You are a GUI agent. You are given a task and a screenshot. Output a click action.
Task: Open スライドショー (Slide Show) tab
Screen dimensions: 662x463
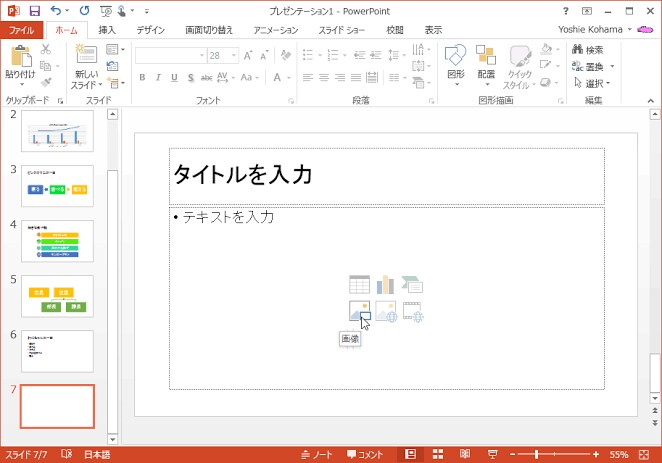(x=341, y=30)
